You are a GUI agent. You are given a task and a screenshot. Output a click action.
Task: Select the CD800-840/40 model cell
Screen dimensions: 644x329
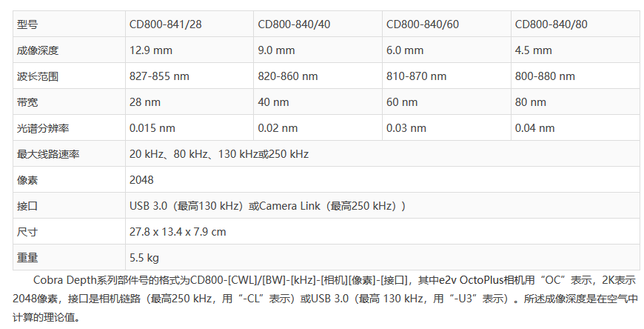[x=294, y=24]
